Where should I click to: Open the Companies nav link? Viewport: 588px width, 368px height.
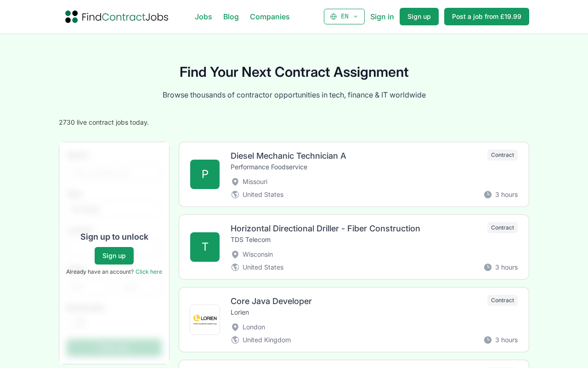pyautogui.click(x=270, y=17)
